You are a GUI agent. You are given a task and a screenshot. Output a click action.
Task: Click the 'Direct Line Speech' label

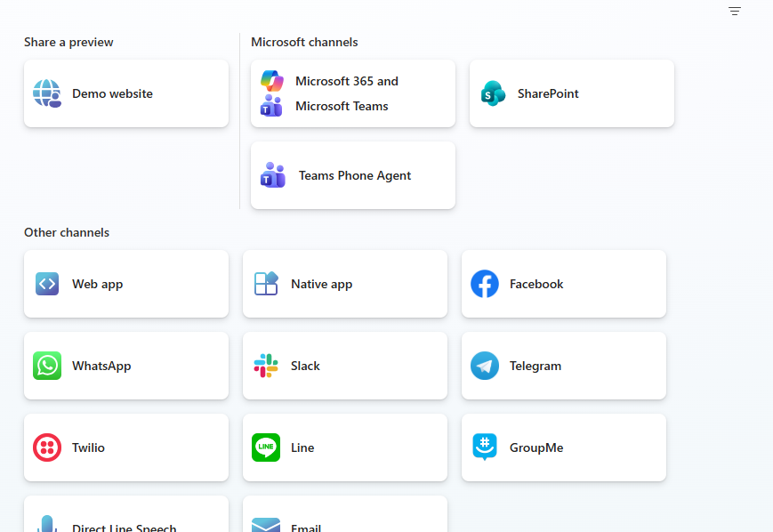125,528
